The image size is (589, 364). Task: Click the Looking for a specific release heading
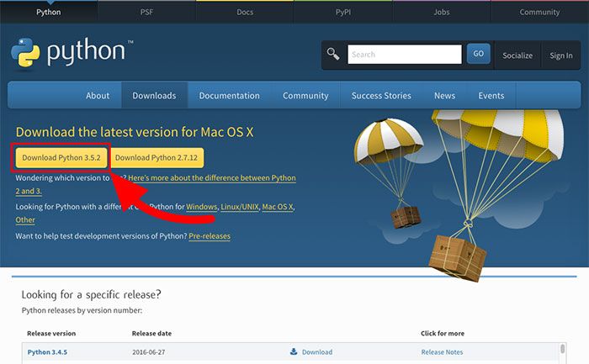(x=91, y=294)
